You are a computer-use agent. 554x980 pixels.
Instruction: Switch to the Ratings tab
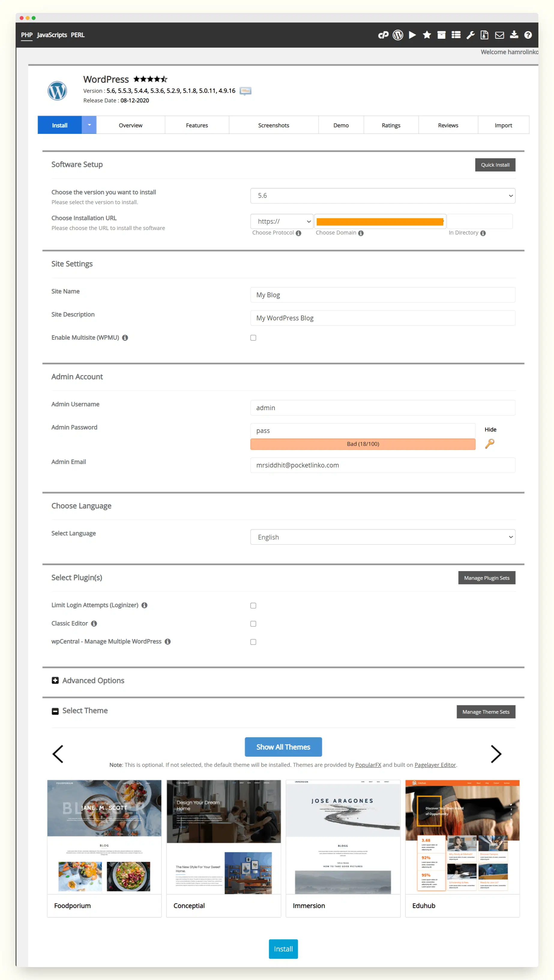391,125
